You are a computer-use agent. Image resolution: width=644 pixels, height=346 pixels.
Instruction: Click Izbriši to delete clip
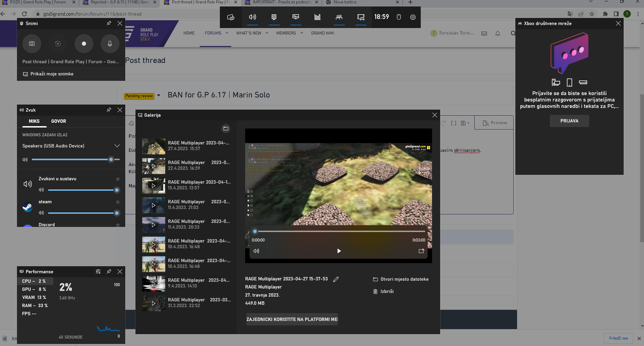click(383, 292)
